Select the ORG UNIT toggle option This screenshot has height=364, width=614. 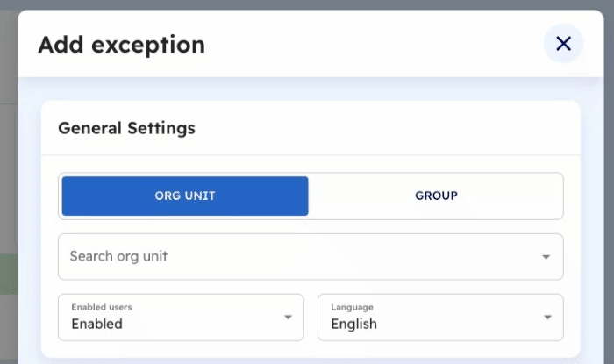185,196
